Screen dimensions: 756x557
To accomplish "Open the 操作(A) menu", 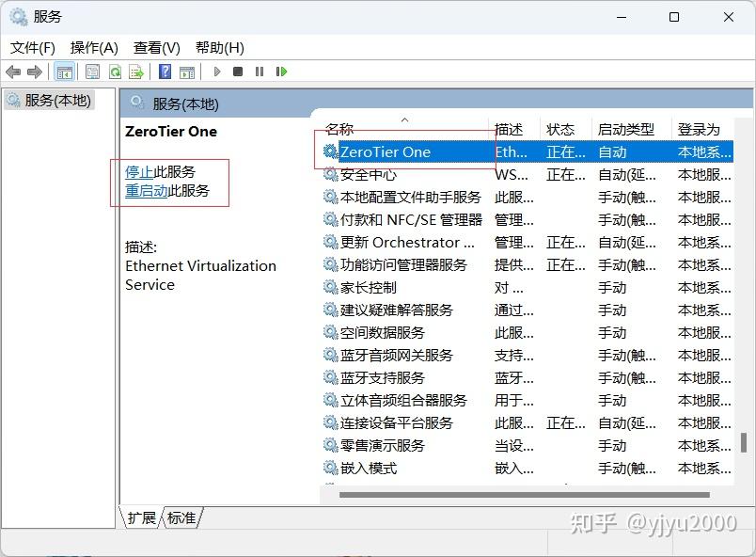I will [94, 47].
